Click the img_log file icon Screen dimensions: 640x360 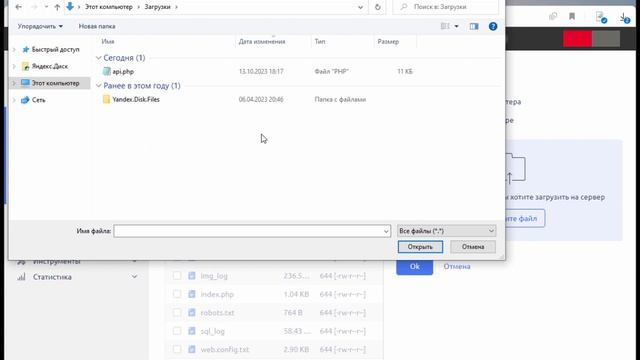tap(192, 276)
